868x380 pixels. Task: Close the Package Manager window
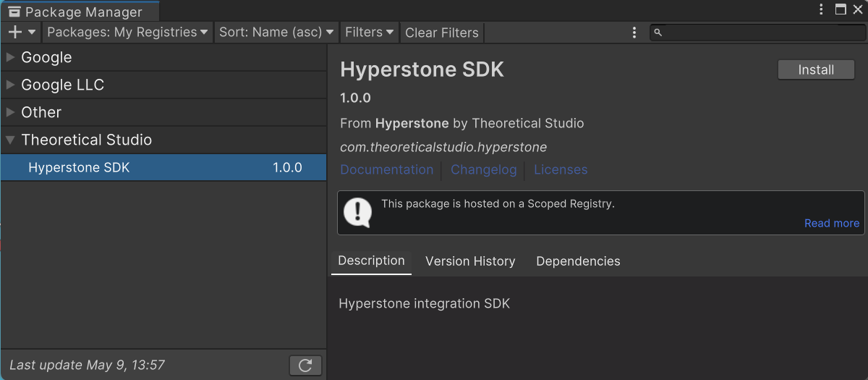(859, 9)
